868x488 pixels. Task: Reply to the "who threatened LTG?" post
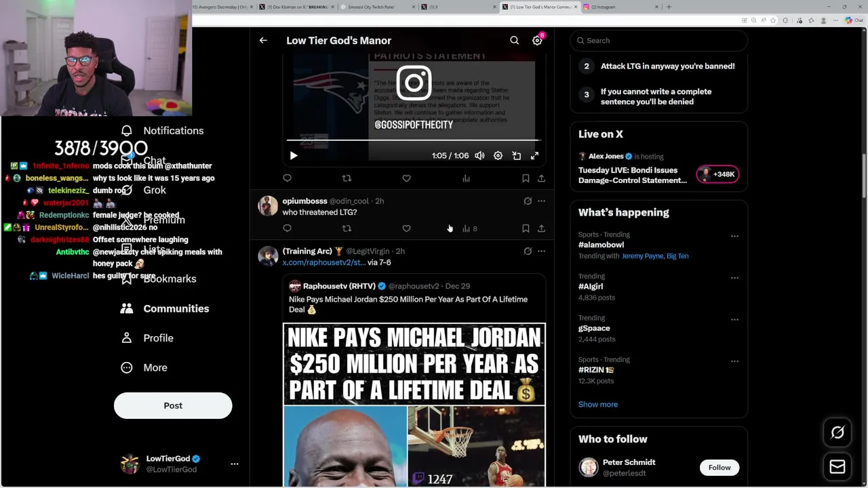pos(287,228)
